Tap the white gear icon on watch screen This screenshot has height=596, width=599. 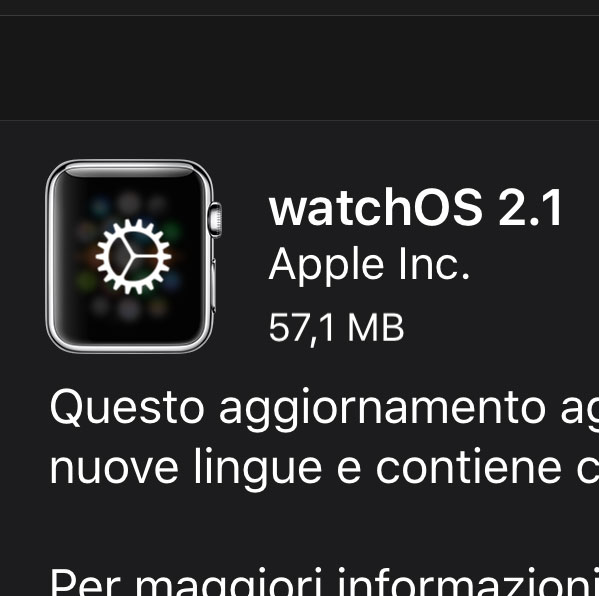(133, 257)
